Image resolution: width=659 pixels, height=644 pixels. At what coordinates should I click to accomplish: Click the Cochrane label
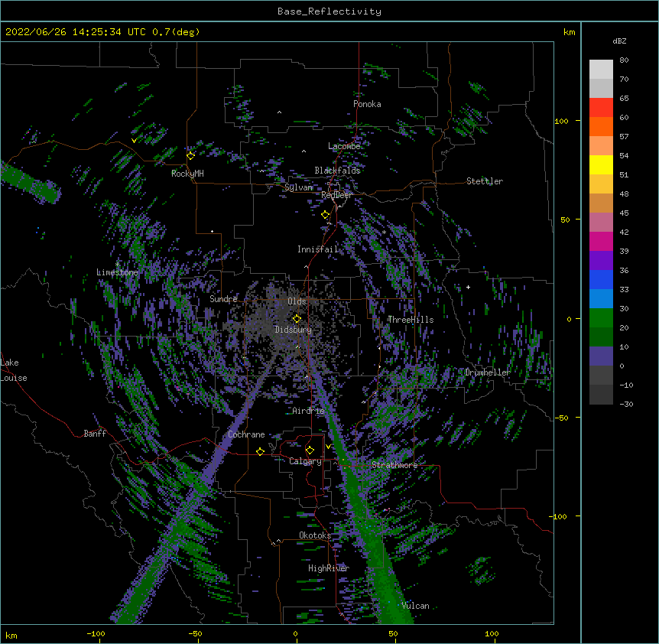[246, 434]
